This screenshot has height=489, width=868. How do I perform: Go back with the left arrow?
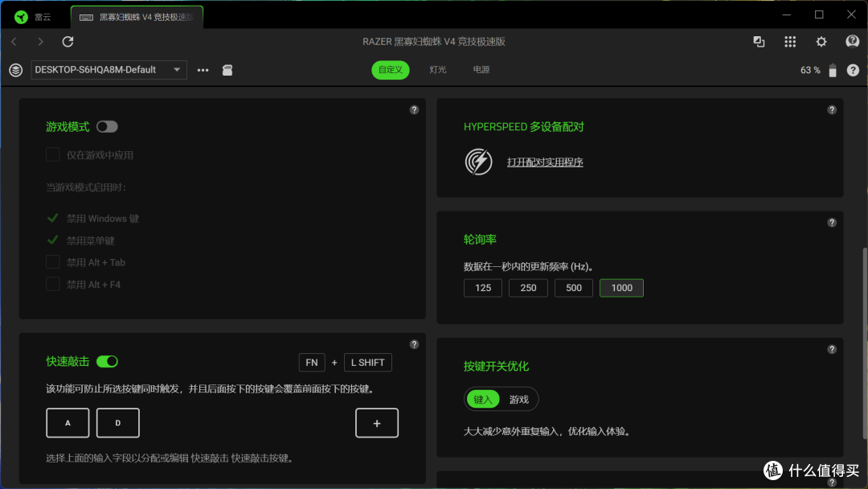[14, 42]
